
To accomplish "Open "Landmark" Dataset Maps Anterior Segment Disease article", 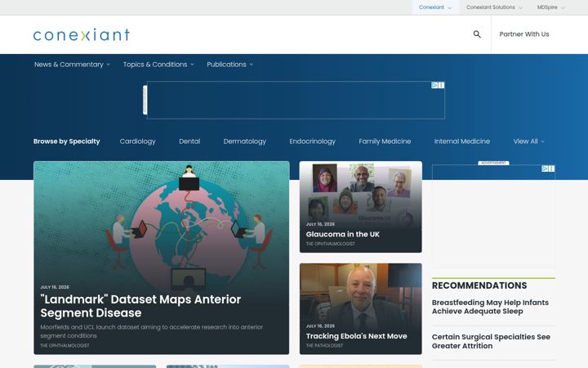I will [140, 306].
